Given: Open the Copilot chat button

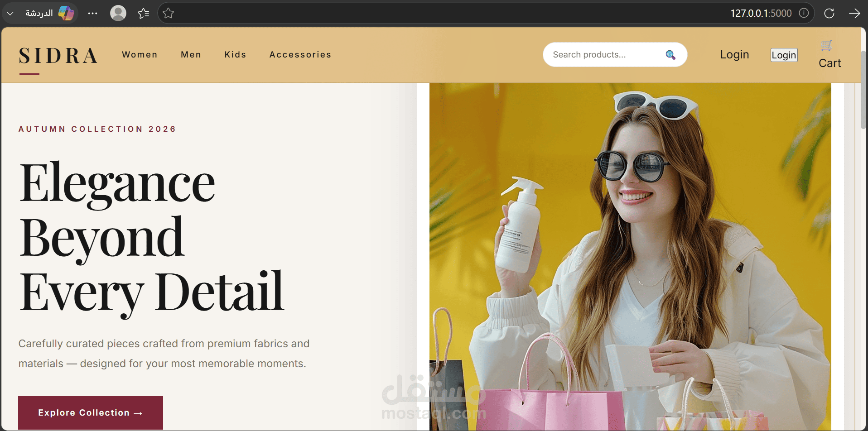Looking at the screenshot, I should click(x=50, y=13).
